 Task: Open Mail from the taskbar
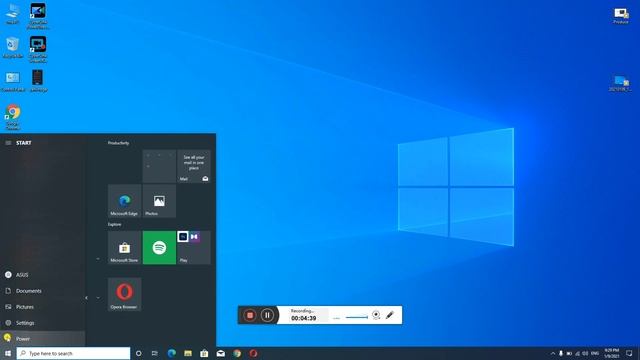click(220, 353)
